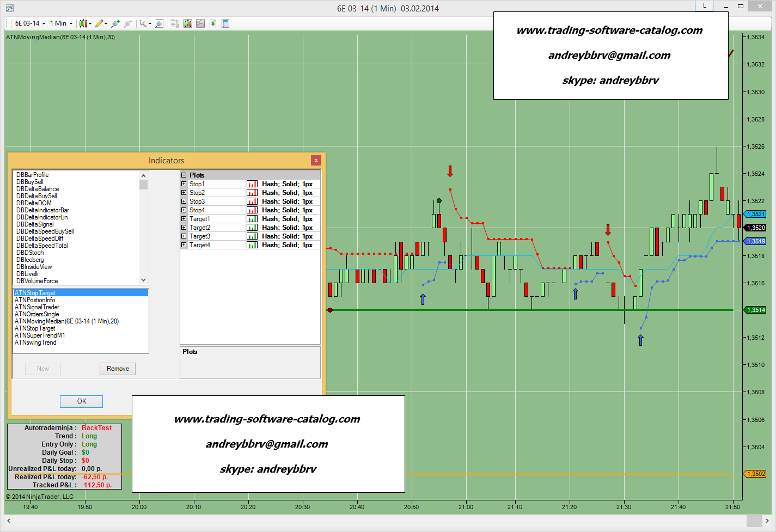Collapse the Plots category section
The width and height of the screenshot is (776, 532).
coord(184,175)
